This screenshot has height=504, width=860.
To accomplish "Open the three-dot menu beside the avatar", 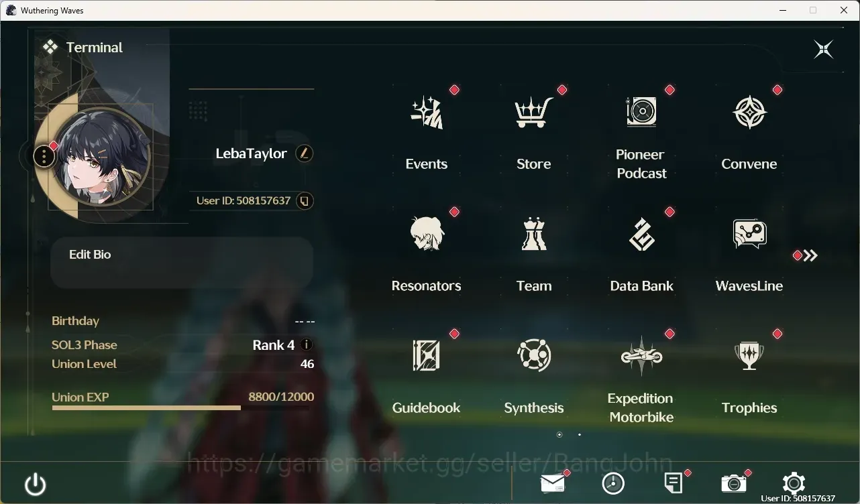I will (x=44, y=157).
